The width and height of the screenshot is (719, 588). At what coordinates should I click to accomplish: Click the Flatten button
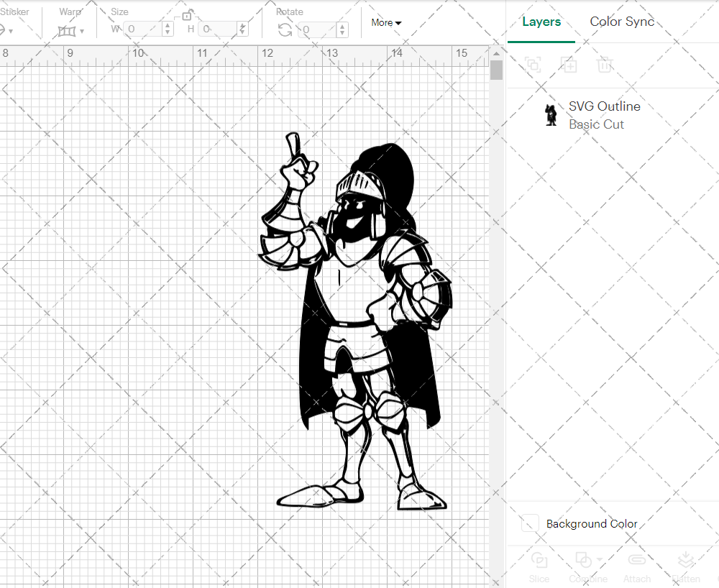point(686,568)
